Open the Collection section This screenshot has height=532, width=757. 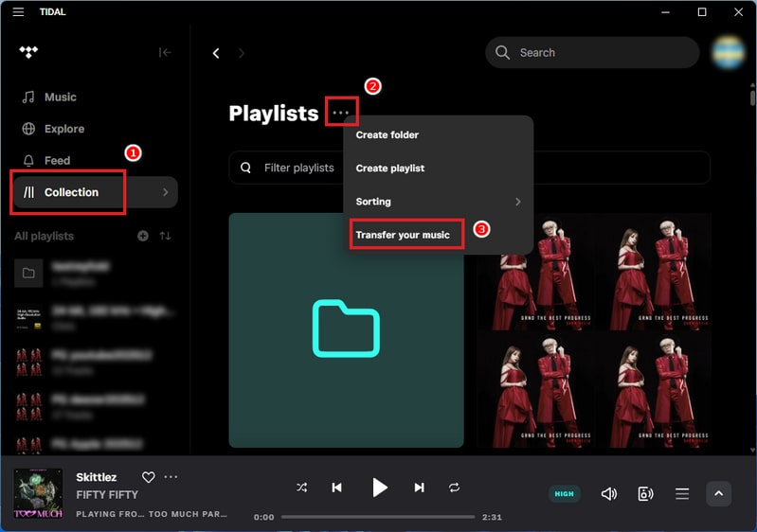pyautogui.click(x=95, y=192)
